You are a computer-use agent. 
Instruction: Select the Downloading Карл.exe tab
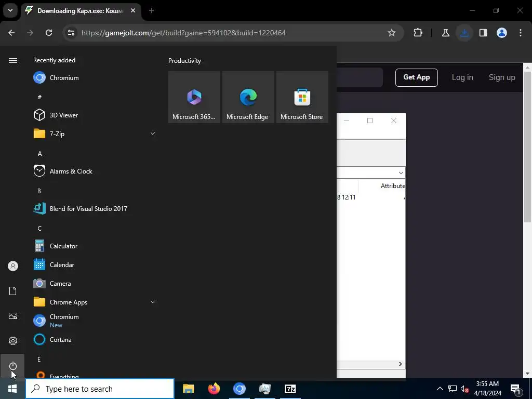click(x=79, y=10)
